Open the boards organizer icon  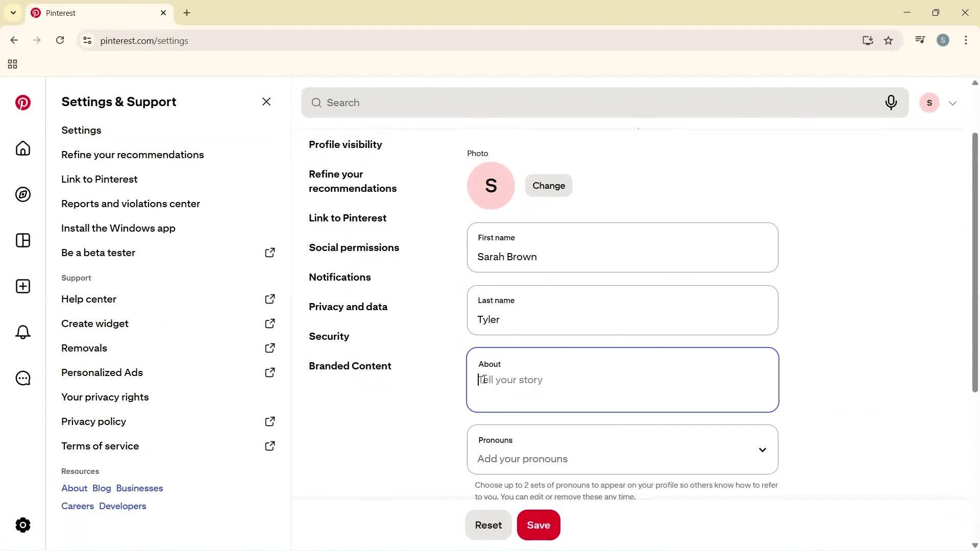[x=22, y=240]
